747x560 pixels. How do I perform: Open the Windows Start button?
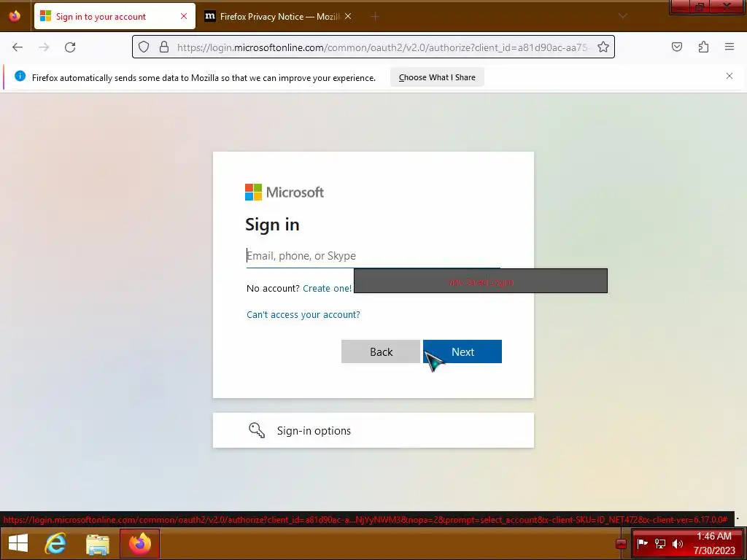(18, 543)
